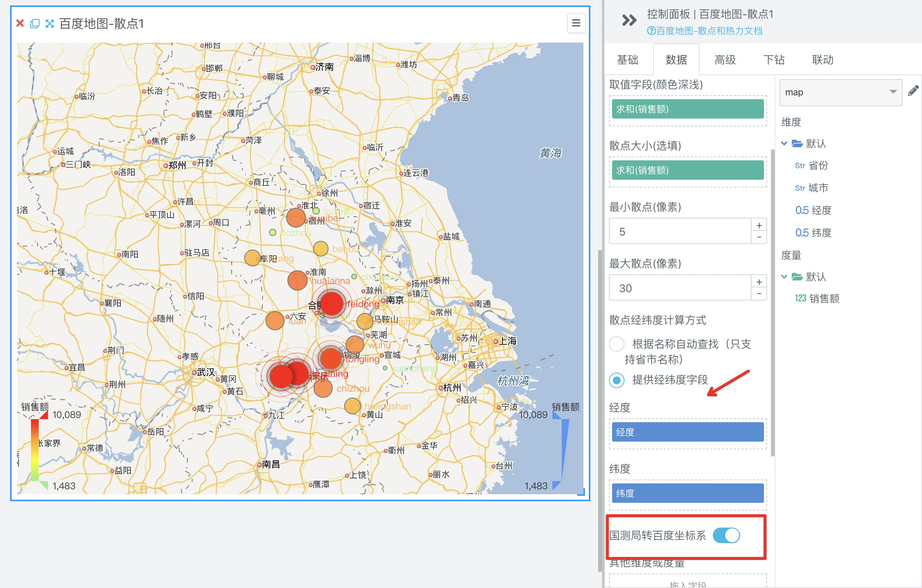Viewport: 922px width, 588px height.
Task: Click 求和(销售额) field under 散点大小
Action: 688,170
